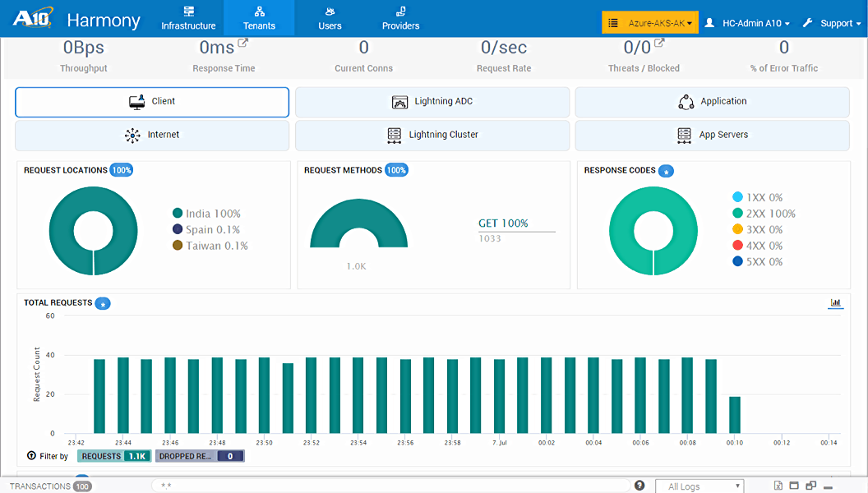Click the Request Methods half-donut chart
Image resolution: width=868 pixels, height=493 pixels.
point(358,223)
